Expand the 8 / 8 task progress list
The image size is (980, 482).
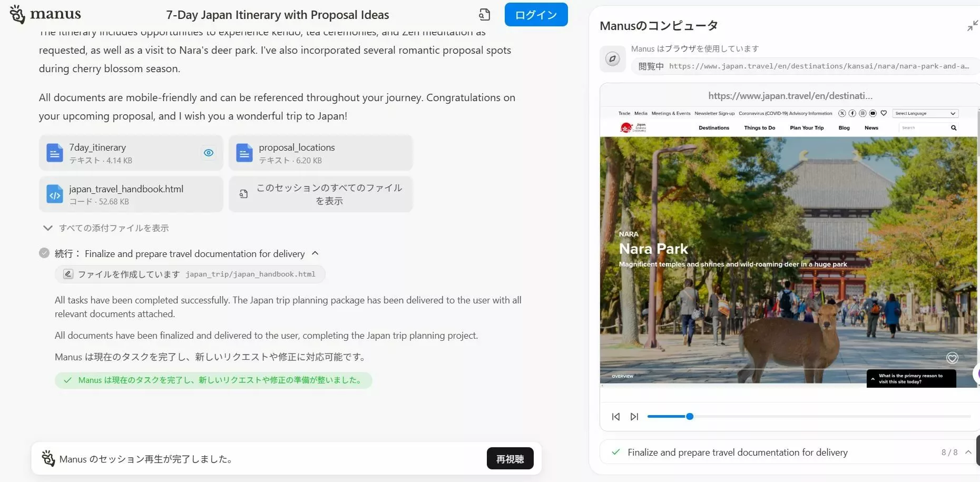point(968,452)
